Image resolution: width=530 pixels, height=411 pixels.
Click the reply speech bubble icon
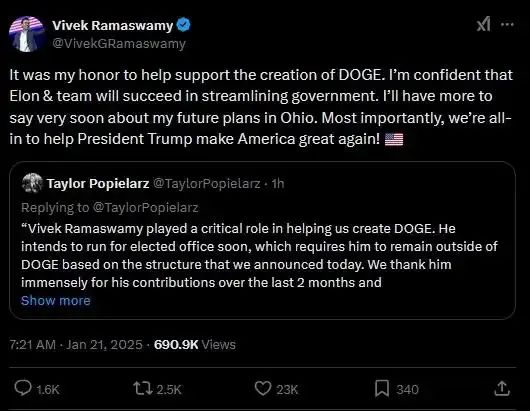point(23,388)
